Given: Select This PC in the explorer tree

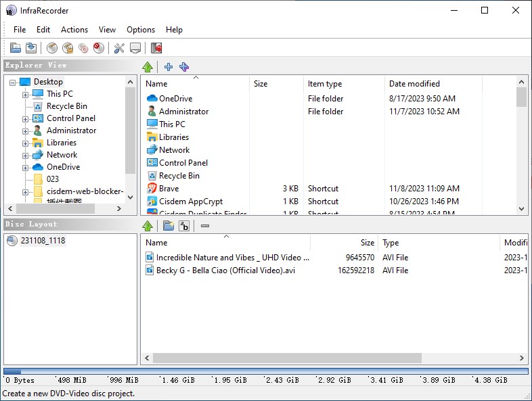Looking at the screenshot, I should point(60,94).
